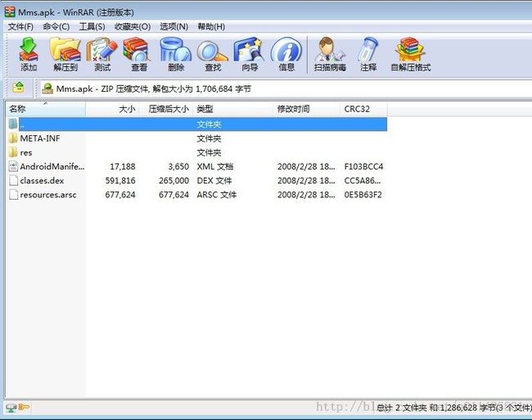532x420 pixels.
Task: Click the 'ARSC 文件' type cell
Action: (217, 195)
